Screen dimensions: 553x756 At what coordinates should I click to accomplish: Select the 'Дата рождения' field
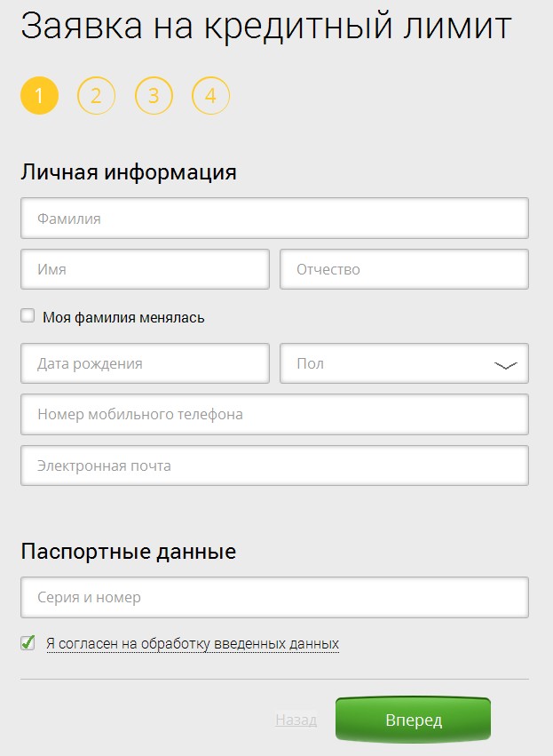pos(145,363)
